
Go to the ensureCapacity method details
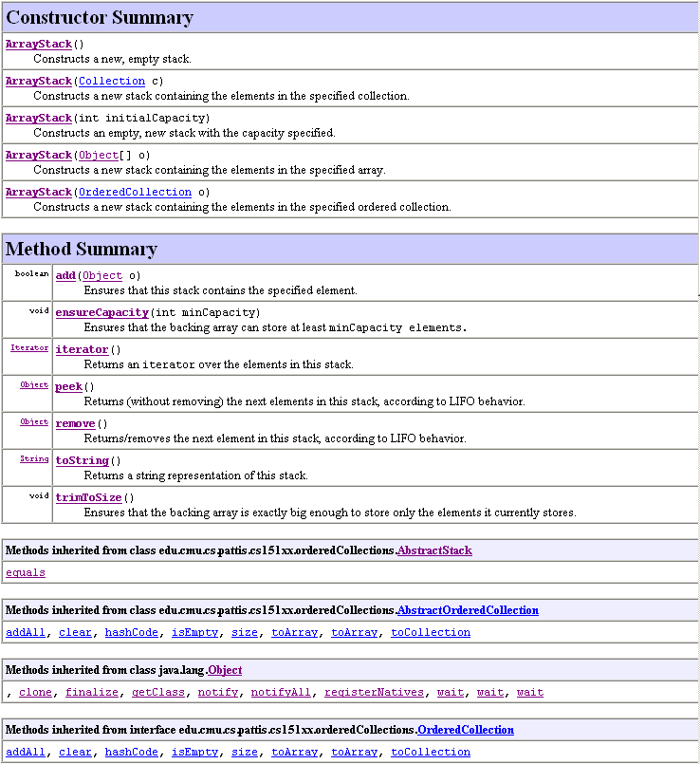(101, 312)
